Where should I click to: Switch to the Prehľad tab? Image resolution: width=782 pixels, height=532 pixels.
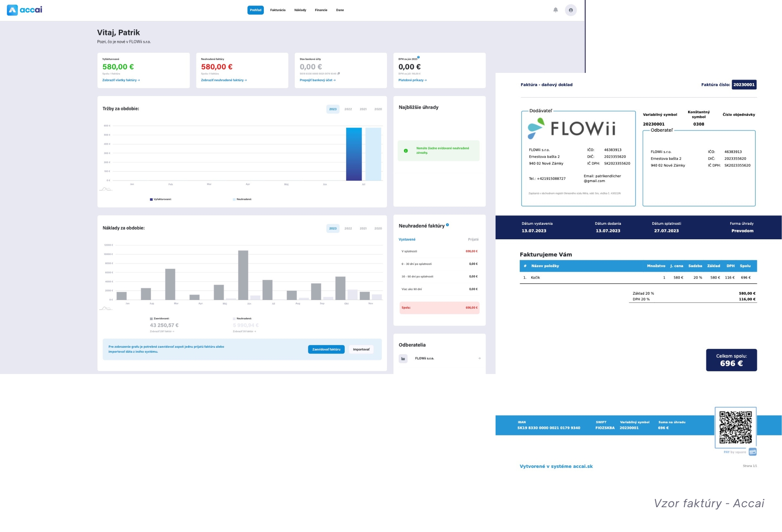(x=255, y=10)
